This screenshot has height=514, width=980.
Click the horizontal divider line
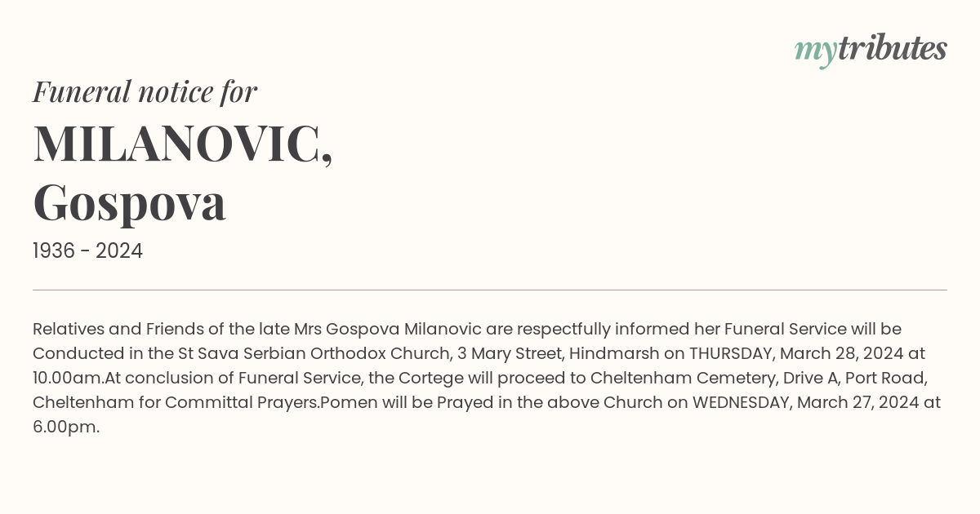(x=490, y=290)
